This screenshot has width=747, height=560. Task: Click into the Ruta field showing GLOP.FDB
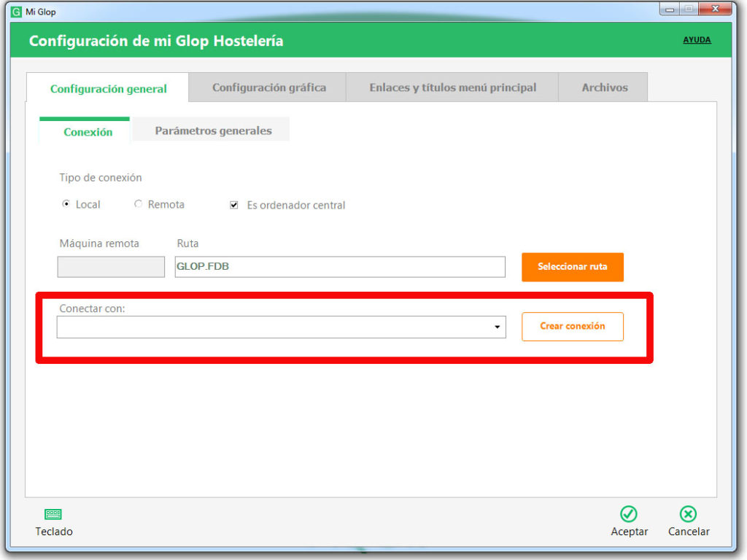(340, 267)
